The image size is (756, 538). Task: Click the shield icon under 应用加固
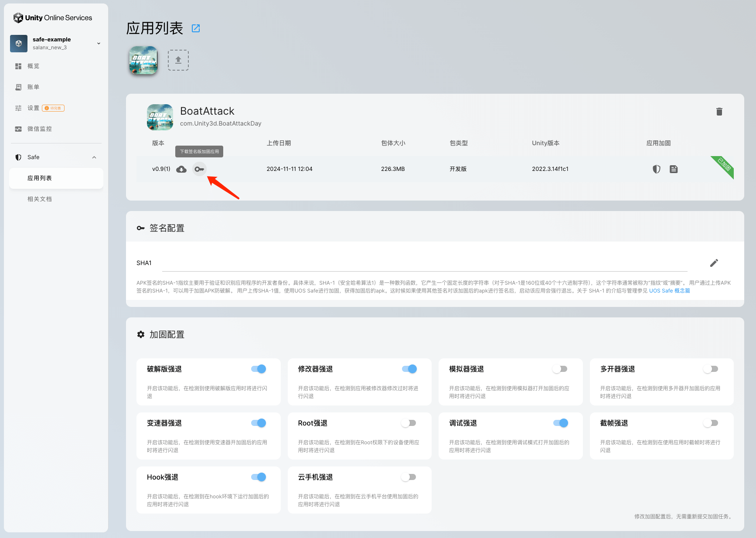656,169
